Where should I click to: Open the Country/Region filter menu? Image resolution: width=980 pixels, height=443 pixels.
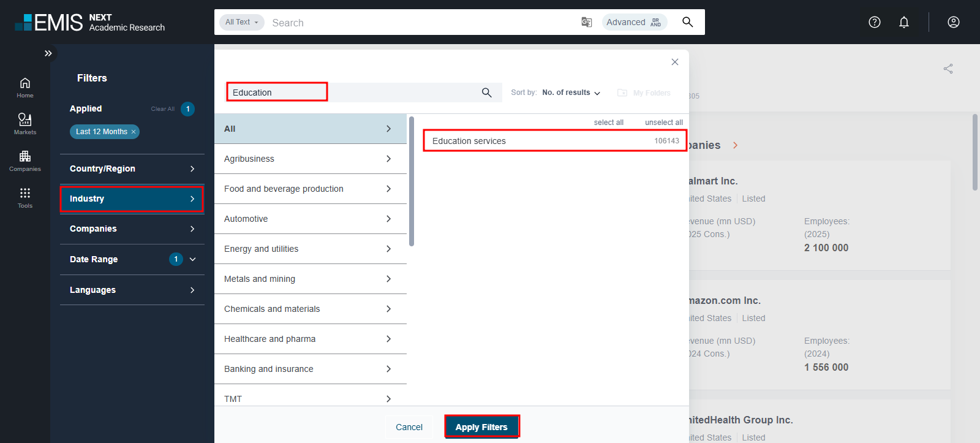coord(132,168)
